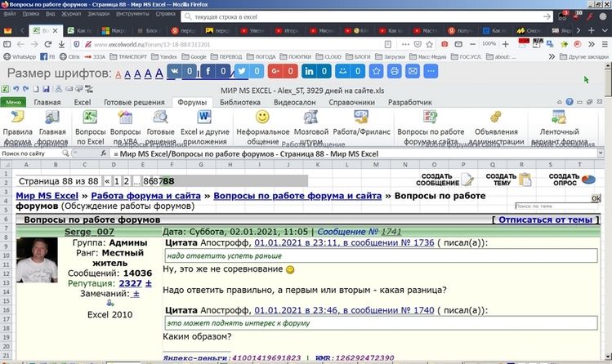Click the browser vertical scrollbar thumb
This screenshot has width=612, height=364.
click(x=608, y=82)
